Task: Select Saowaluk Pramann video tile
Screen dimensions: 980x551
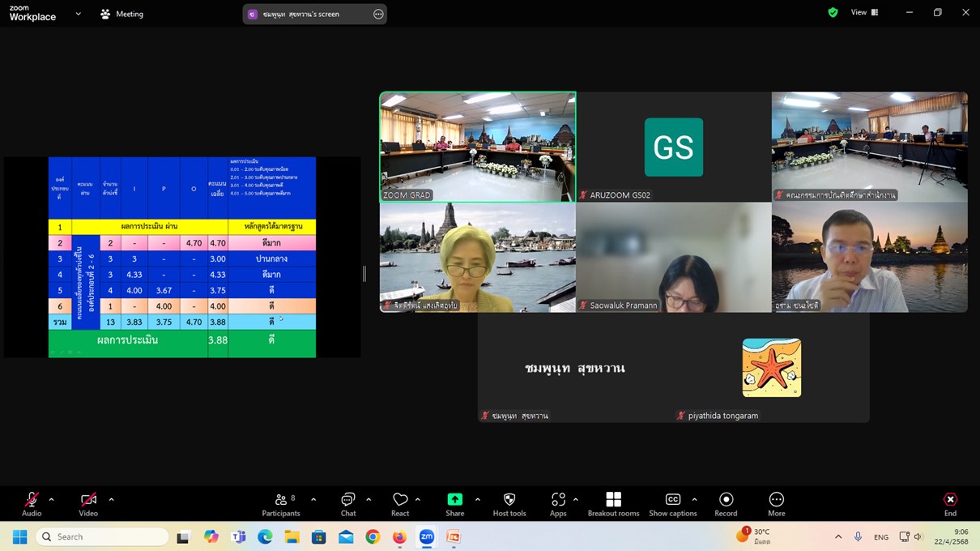Action: pyautogui.click(x=674, y=257)
